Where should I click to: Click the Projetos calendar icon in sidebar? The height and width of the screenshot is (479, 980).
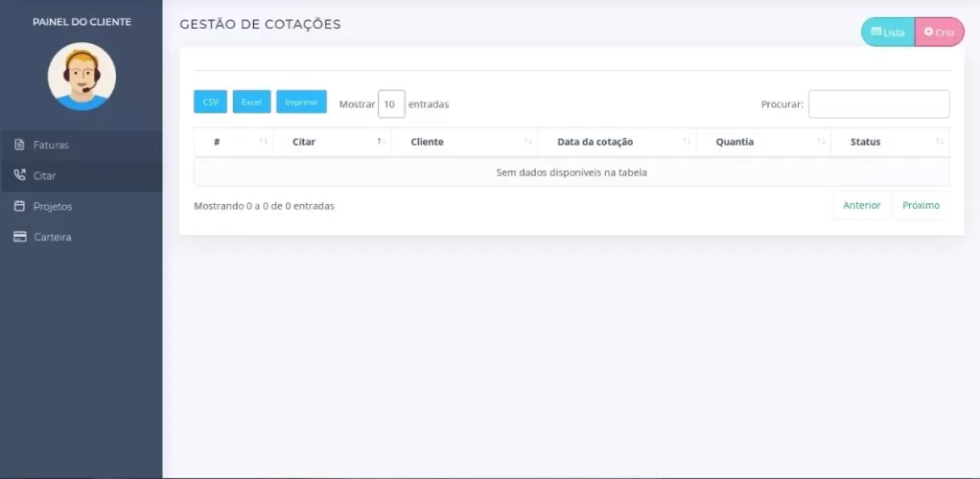[19, 206]
